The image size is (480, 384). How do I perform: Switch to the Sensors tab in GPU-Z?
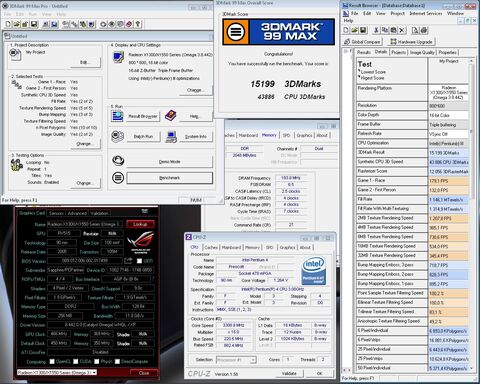pyautogui.click(x=56, y=213)
